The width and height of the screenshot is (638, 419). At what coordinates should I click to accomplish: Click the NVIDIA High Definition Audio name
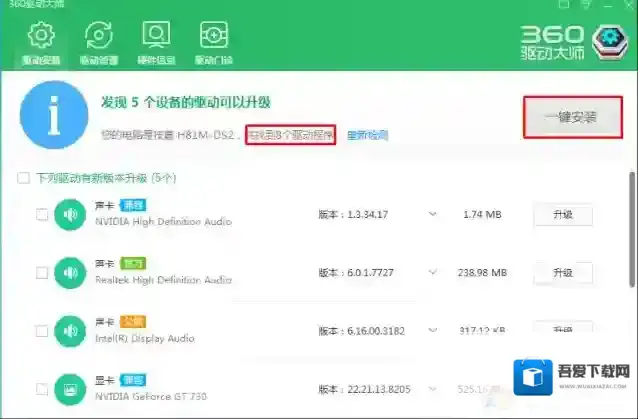coord(163,222)
